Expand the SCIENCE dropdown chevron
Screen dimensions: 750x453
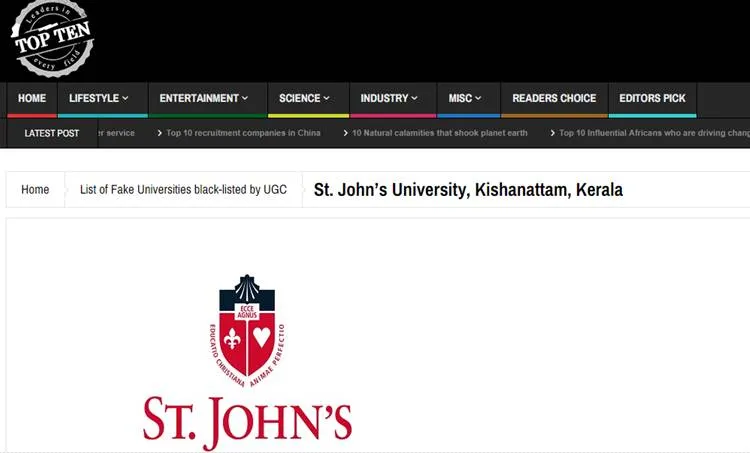tap(327, 99)
